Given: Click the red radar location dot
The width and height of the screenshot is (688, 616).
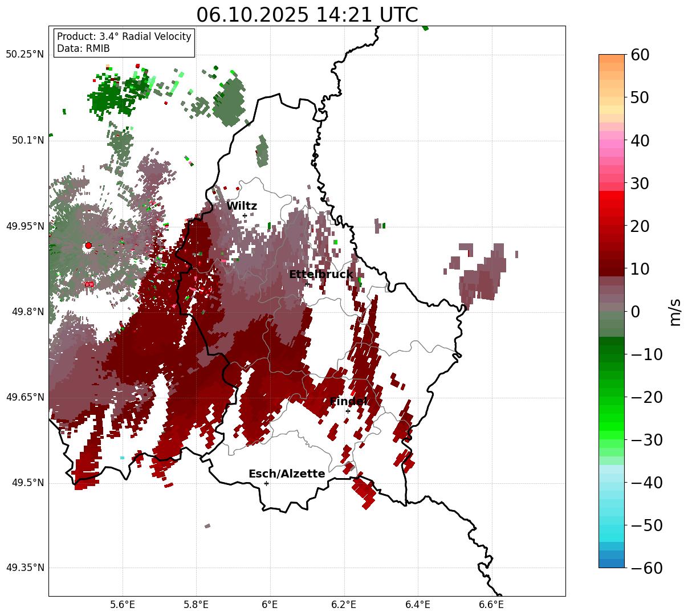Looking at the screenshot, I should coord(88,246).
